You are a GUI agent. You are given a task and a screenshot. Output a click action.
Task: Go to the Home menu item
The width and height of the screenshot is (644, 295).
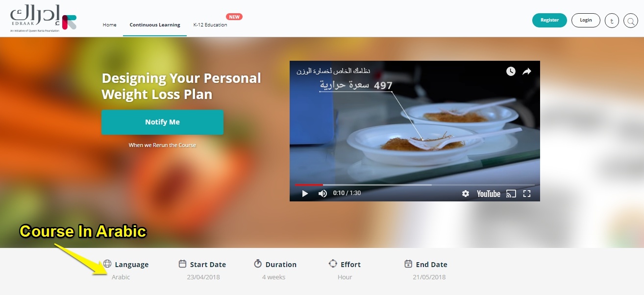click(x=109, y=25)
